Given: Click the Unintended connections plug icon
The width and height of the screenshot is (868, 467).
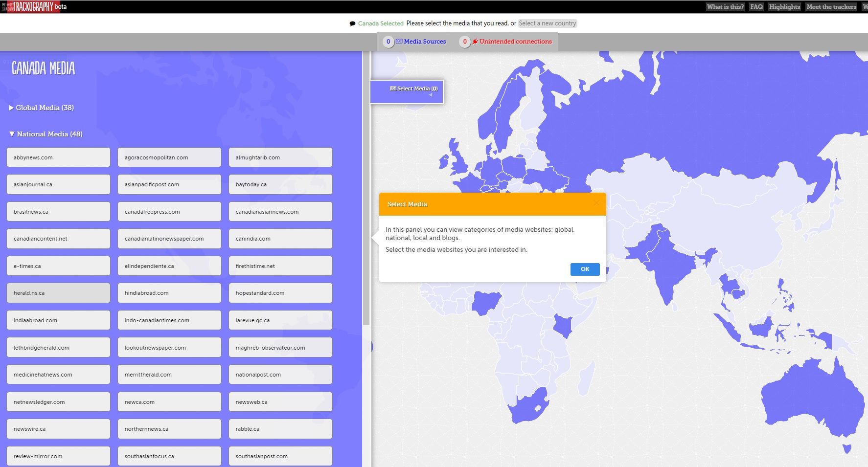Looking at the screenshot, I should (475, 42).
